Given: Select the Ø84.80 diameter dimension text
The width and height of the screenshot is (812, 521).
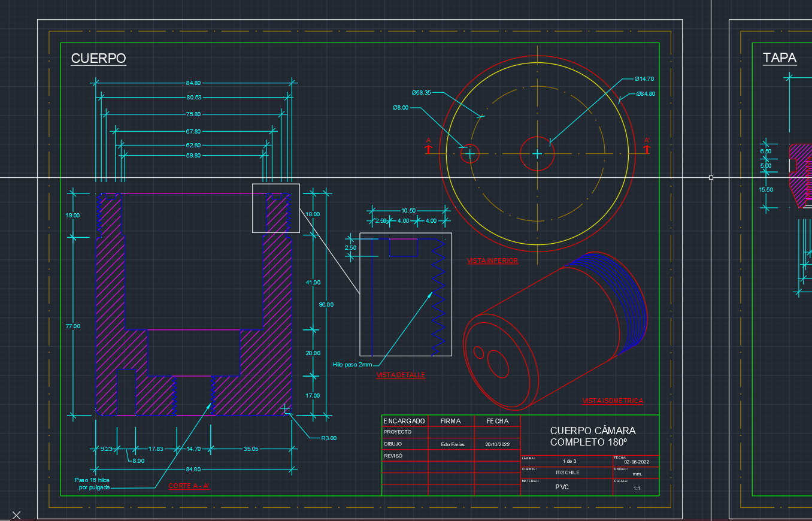Looking at the screenshot, I should 645,94.
